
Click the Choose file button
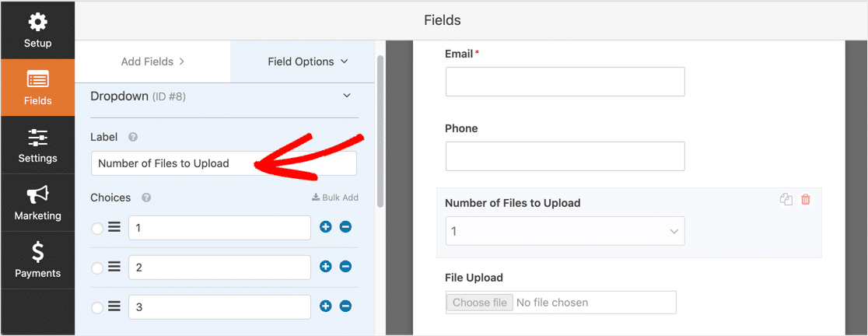click(480, 303)
